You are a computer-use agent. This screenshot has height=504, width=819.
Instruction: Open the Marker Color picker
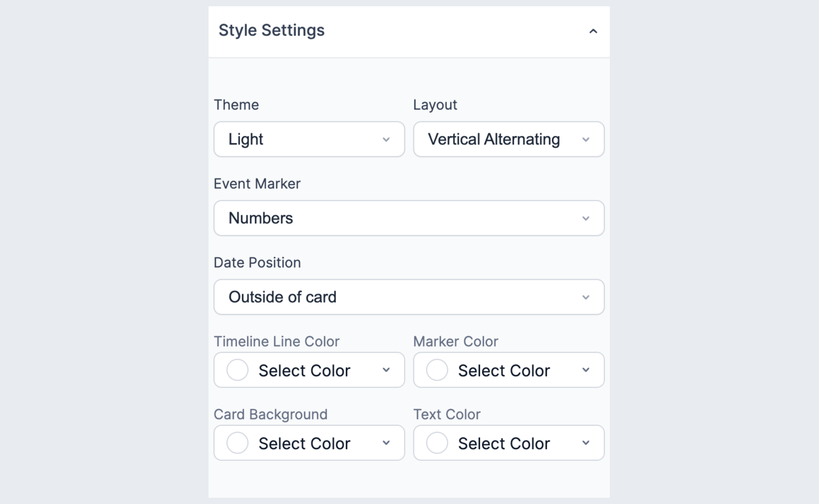coord(508,370)
